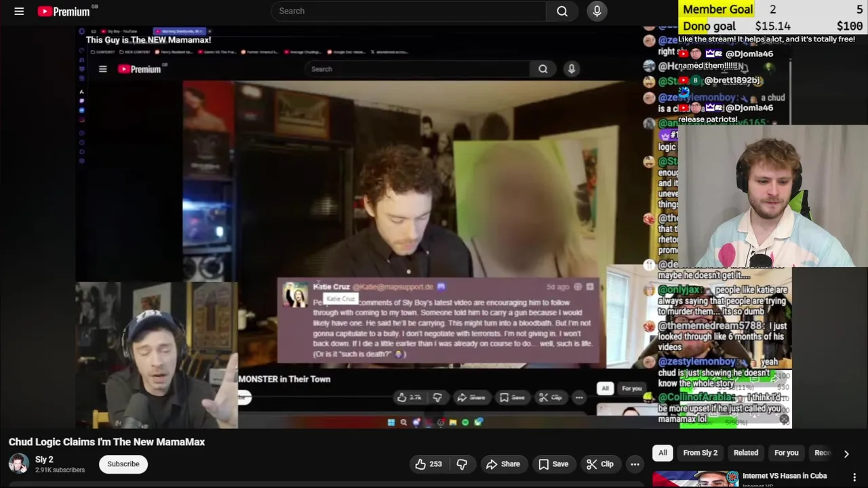Image resolution: width=868 pixels, height=488 pixels.
Task: Select the highlighted Warning Shelbyville browser tab
Action: pyautogui.click(x=180, y=31)
